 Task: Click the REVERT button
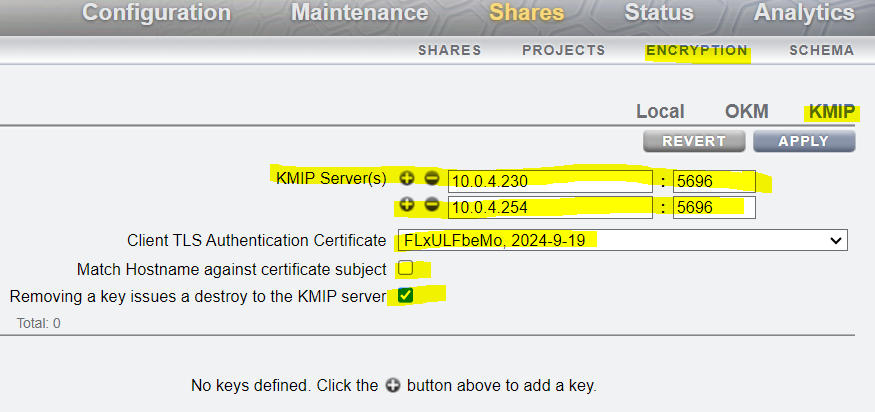(694, 141)
